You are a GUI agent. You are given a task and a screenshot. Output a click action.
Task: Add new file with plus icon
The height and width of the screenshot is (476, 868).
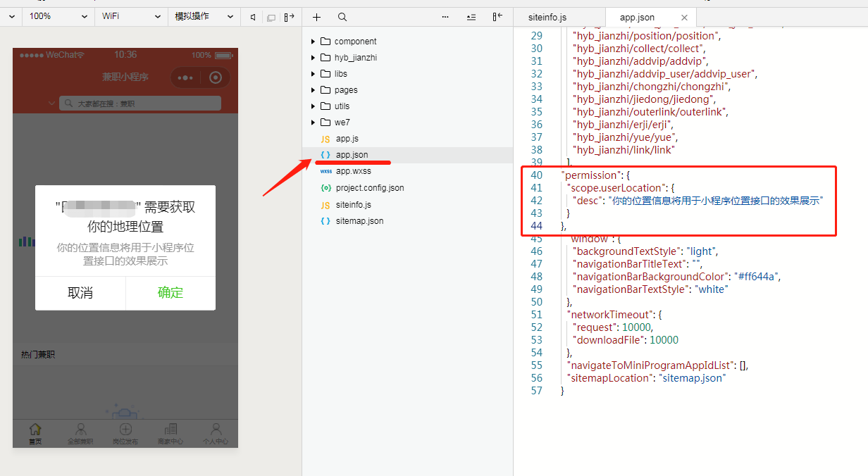(x=316, y=17)
